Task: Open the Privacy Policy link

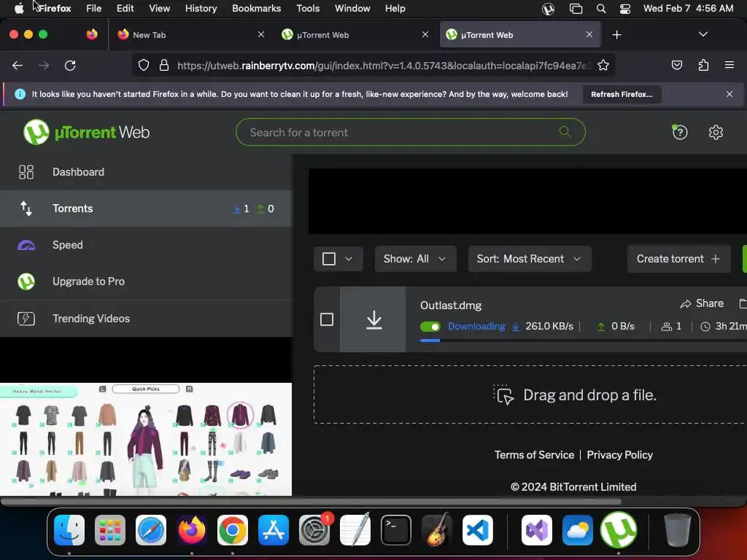Action: [620, 455]
